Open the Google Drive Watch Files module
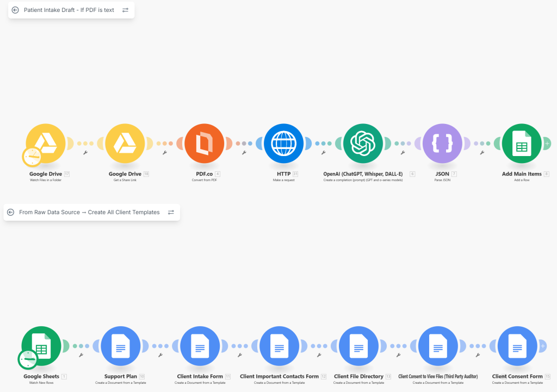Image resolution: width=557 pixels, height=392 pixels. pos(46,144)
